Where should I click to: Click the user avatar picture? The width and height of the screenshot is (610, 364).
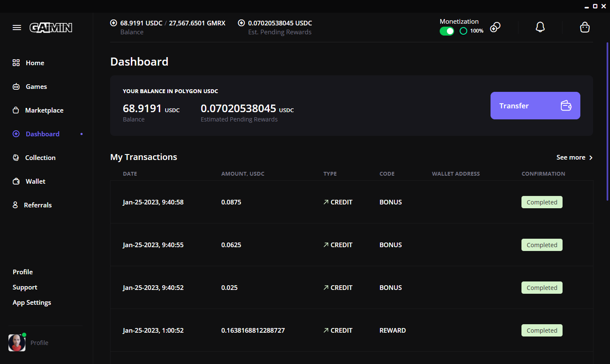pos(17,343)
